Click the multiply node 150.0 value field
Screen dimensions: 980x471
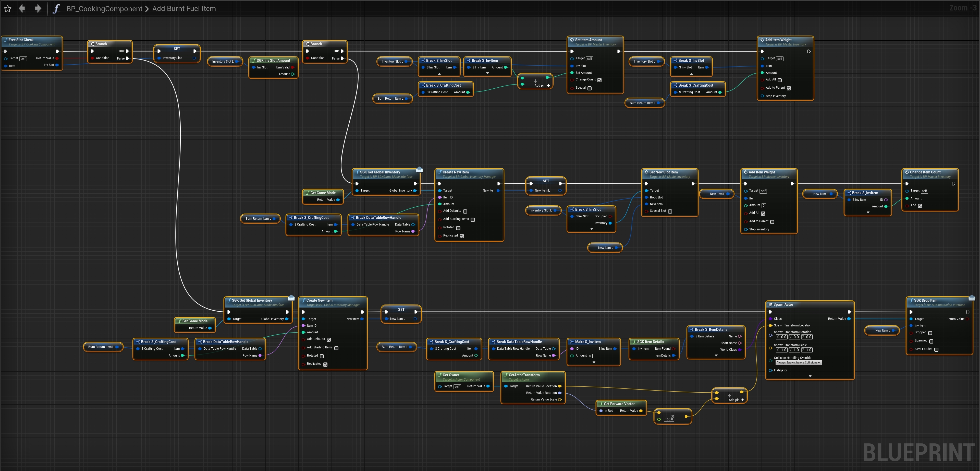pos(669,419)
